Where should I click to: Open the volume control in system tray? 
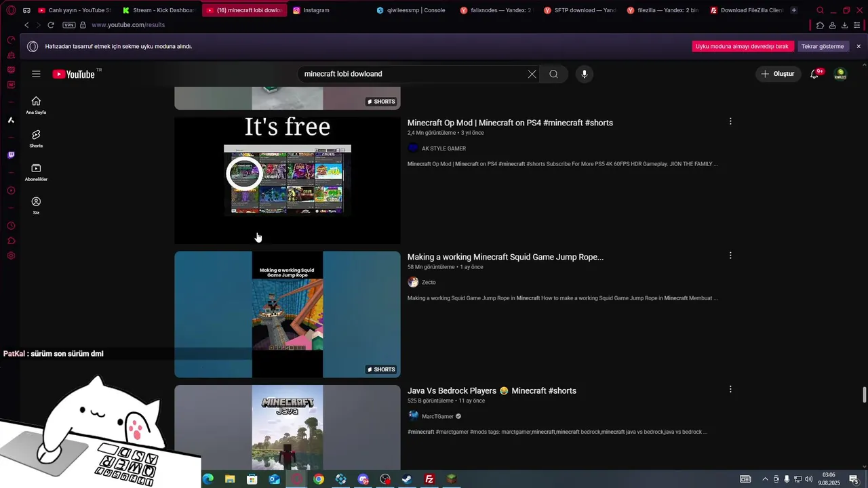tap(808, 479)
